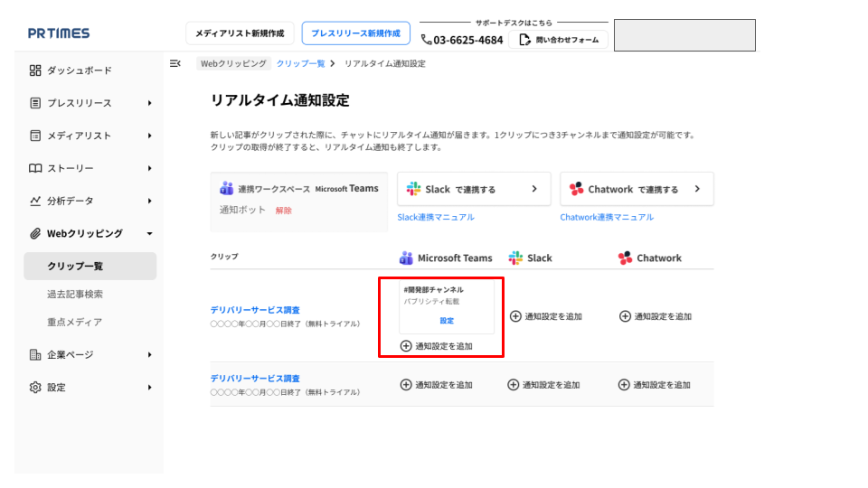Click chevron on Slack で連携する button
This screenshot has width=868, height=488.
click(534, 189)
